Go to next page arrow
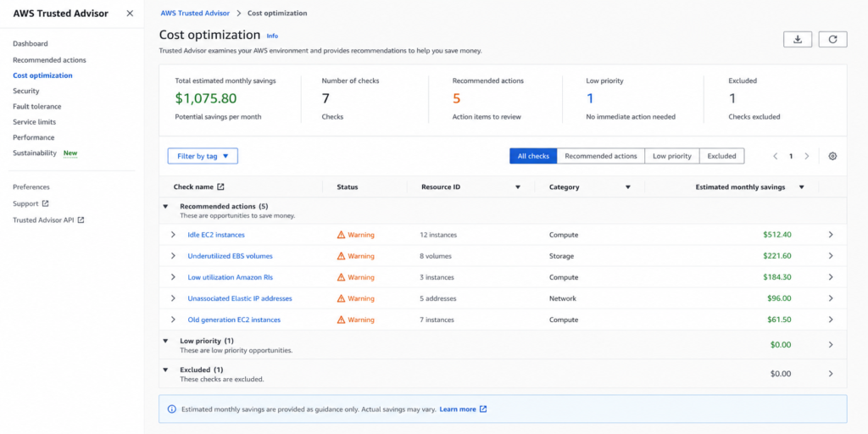Image resolution: width=868 pixels, height=434 pixels. tap(807, 156)
